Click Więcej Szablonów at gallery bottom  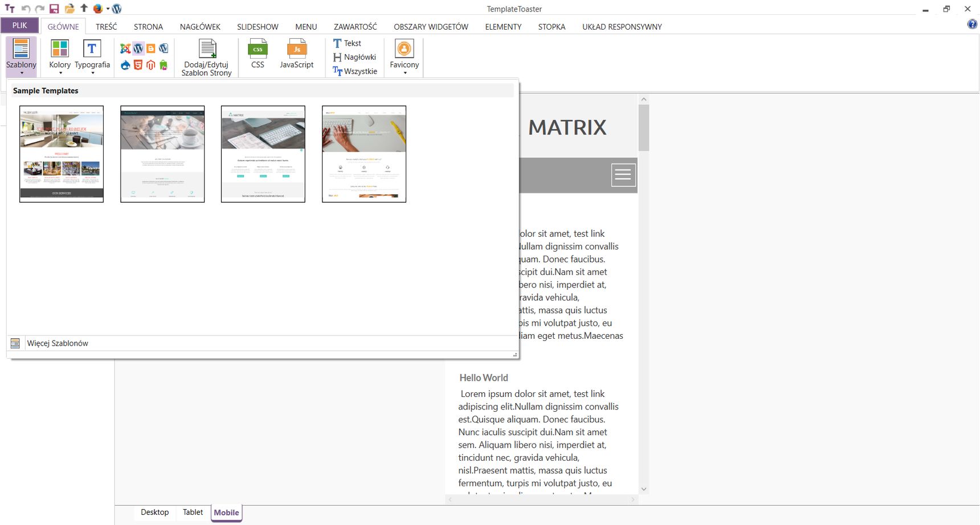(262, 343)
